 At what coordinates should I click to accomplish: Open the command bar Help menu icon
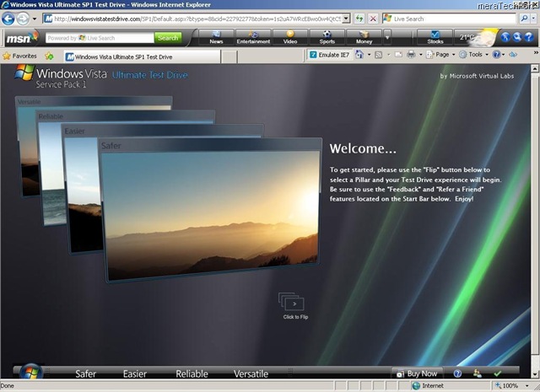pos(498,55)
